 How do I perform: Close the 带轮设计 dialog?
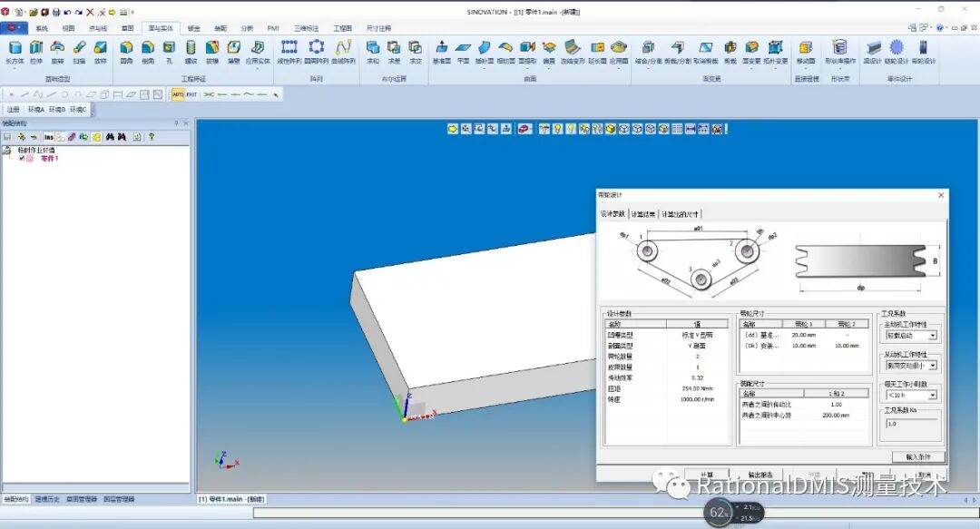pos(941,195)
